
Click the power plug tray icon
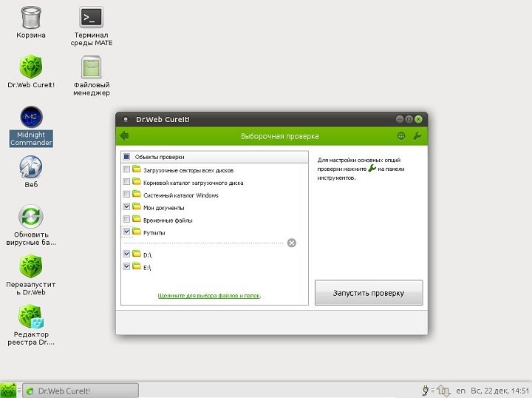[426, 391]
